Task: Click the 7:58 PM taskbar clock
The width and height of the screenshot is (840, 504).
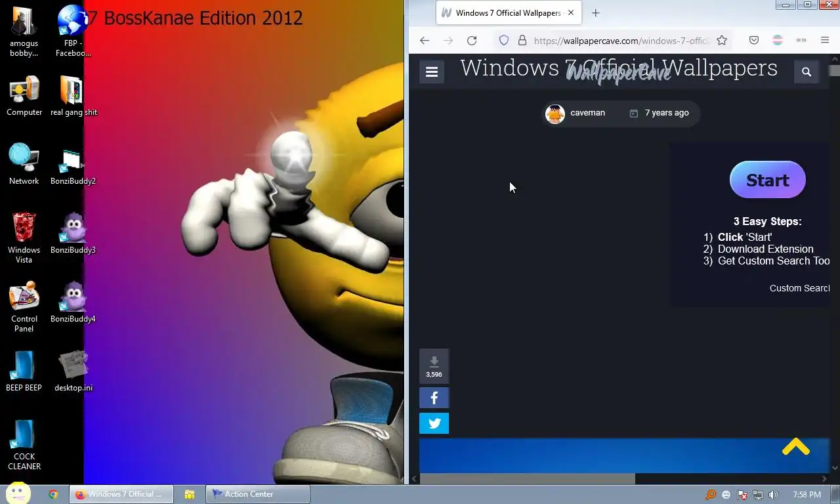Action: click(x=807, y=495)
